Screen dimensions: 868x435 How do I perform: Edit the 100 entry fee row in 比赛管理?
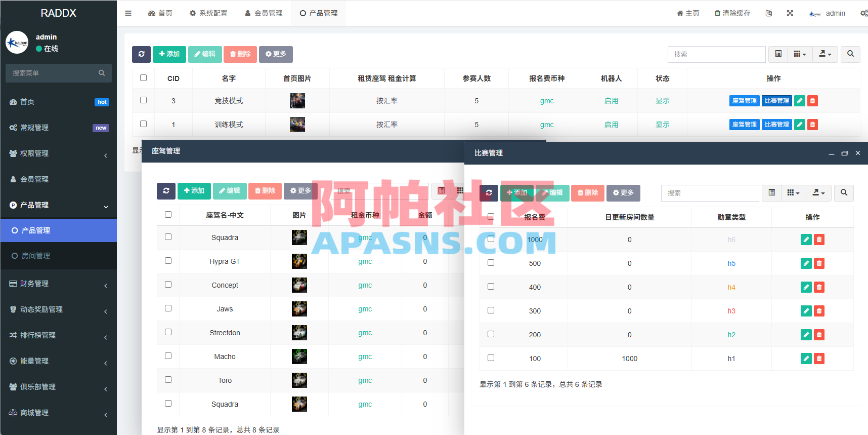[806, 359]
